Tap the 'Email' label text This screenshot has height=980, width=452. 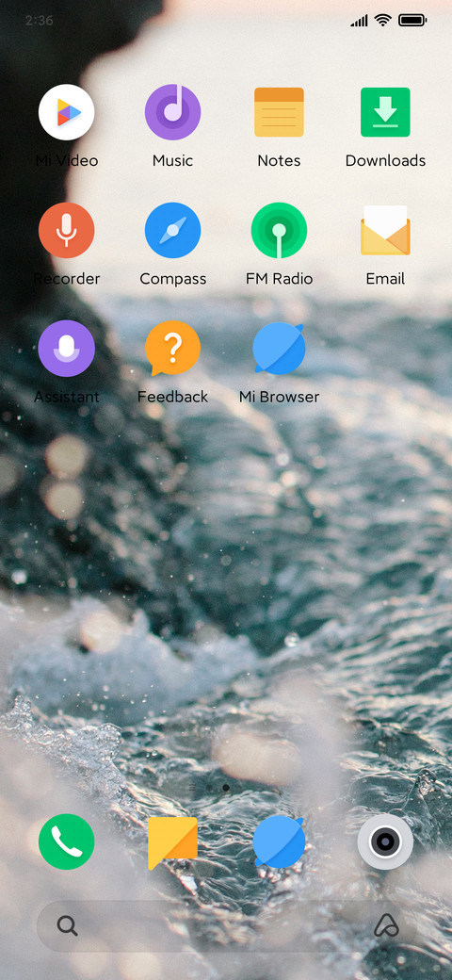pos(385,279)
